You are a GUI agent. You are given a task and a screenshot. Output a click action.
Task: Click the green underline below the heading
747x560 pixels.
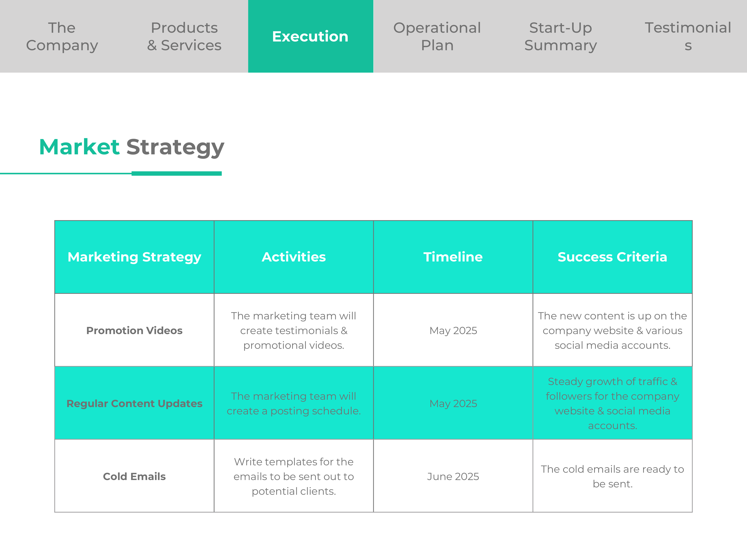coord(111,173)
